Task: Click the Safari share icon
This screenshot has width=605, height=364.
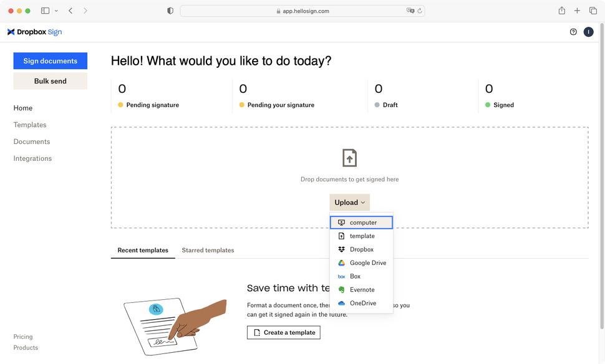Action: click(x=561, y=11)
